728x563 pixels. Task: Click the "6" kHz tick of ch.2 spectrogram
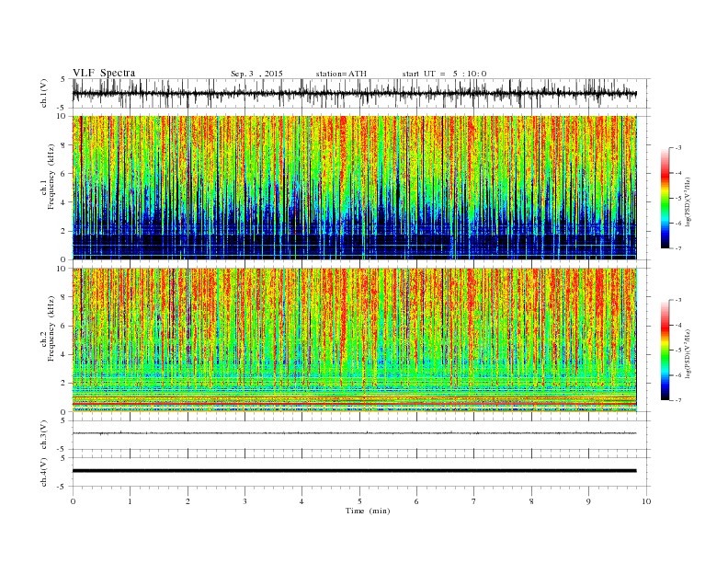tap(63, 326)
